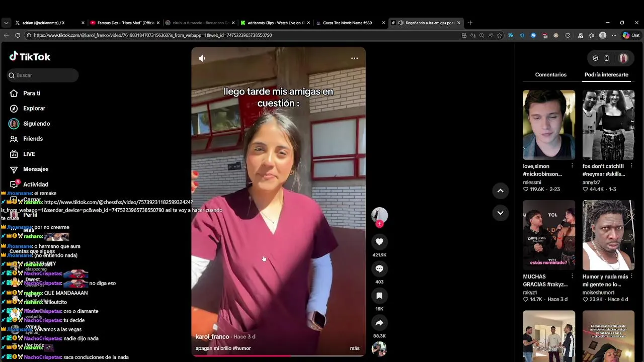Go back in the browser
Viewport: 644px width, 362px height.
click(x=6, y=35)
